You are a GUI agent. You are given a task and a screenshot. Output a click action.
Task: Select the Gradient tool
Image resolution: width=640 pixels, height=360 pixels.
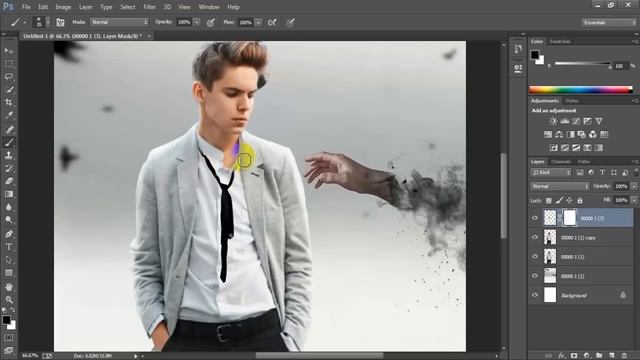pyautogui.click(x=9, y=194)
